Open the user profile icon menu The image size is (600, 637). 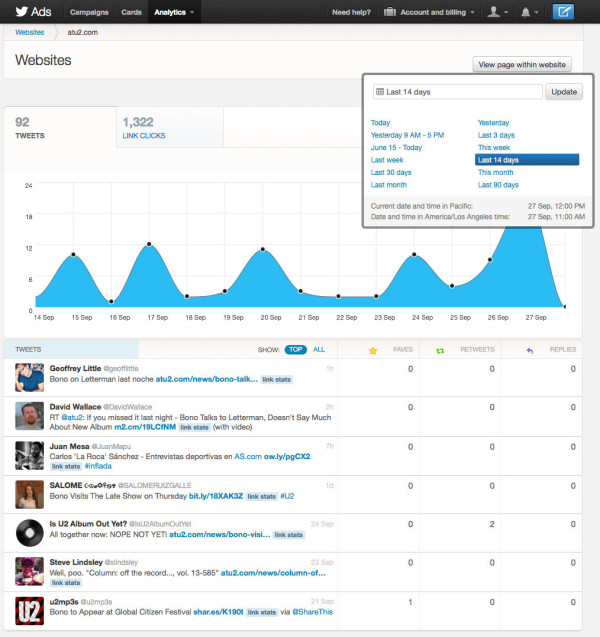pos(498,12)
